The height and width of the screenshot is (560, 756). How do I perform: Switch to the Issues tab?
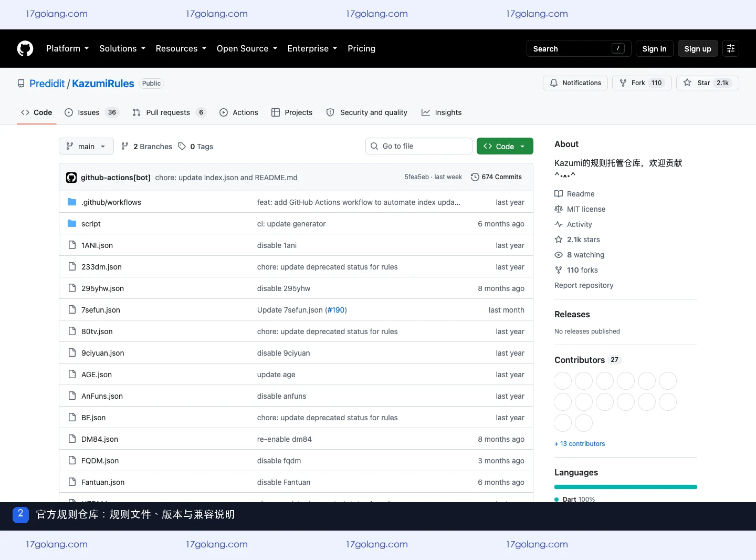point(92,112)
